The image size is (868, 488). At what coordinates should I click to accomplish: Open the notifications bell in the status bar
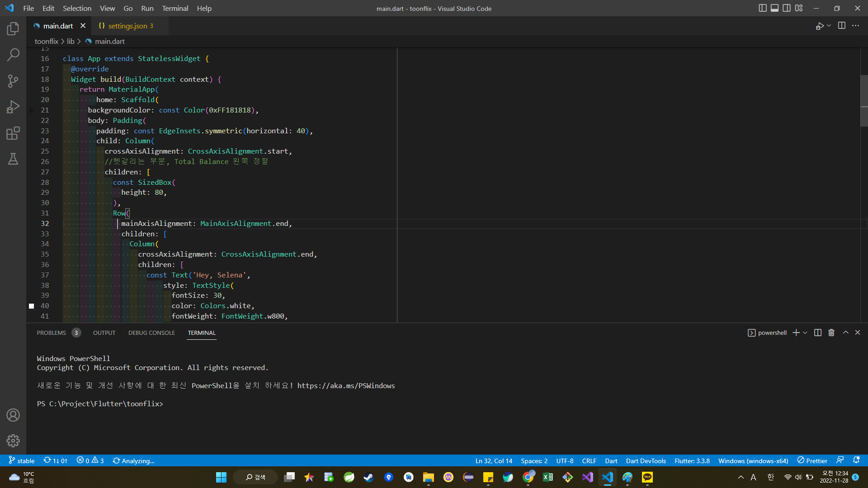(x=856, y=460)
